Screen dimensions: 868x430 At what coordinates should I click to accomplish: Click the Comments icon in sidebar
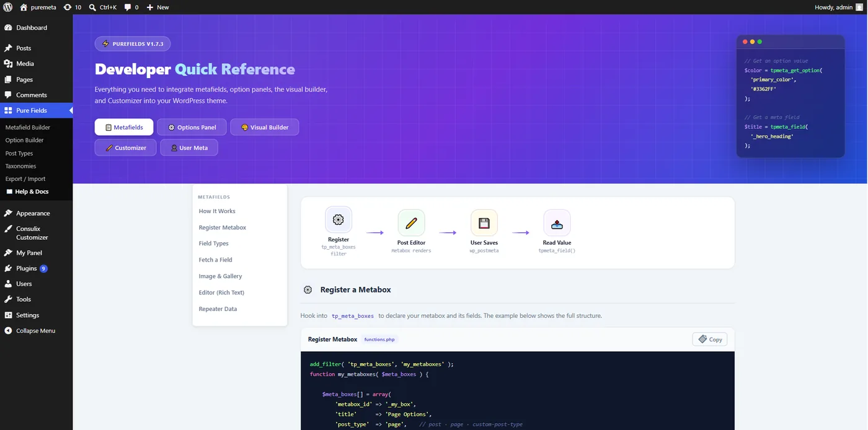pos(8,95)
